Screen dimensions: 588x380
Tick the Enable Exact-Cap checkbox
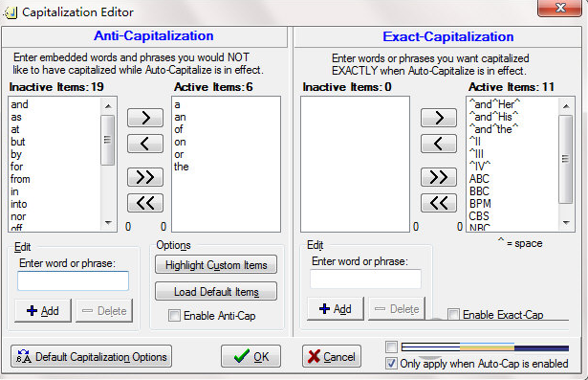pyautogui.click(x=453, y=314)
